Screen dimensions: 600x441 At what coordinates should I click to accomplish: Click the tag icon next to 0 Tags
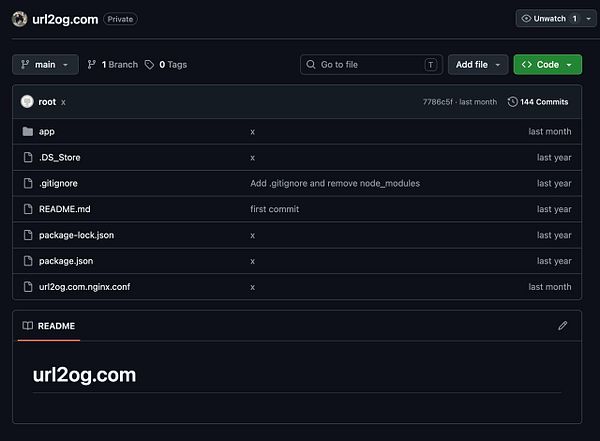coord(149,65)
